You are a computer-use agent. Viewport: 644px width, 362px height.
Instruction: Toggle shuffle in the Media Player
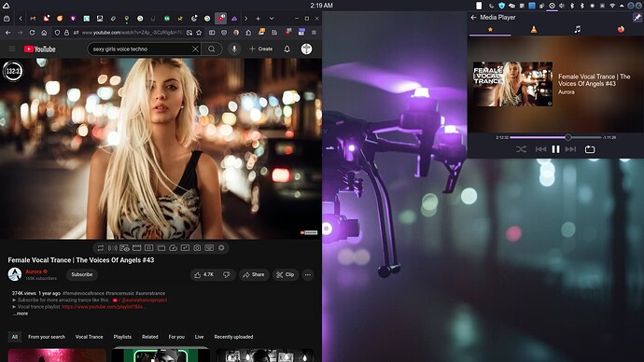521,149
